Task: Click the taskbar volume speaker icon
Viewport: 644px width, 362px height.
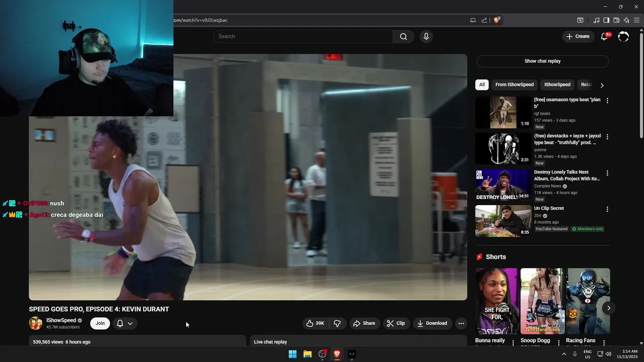Action: (608, 354)
